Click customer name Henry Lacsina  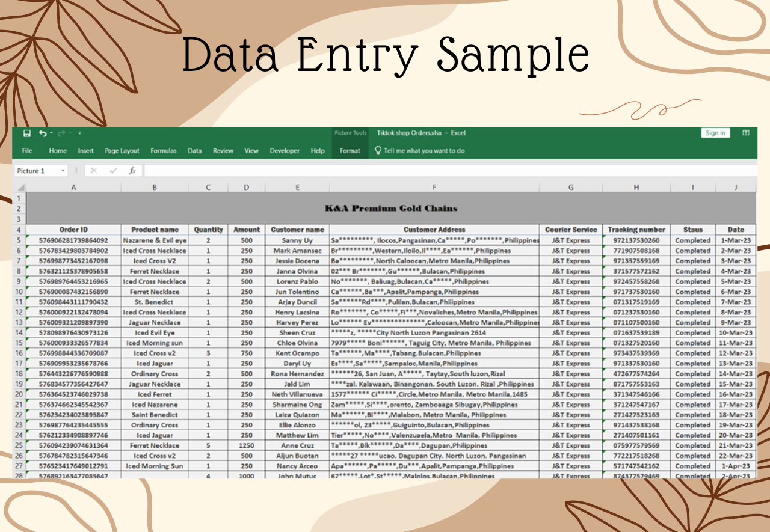[x=297, y=312]
